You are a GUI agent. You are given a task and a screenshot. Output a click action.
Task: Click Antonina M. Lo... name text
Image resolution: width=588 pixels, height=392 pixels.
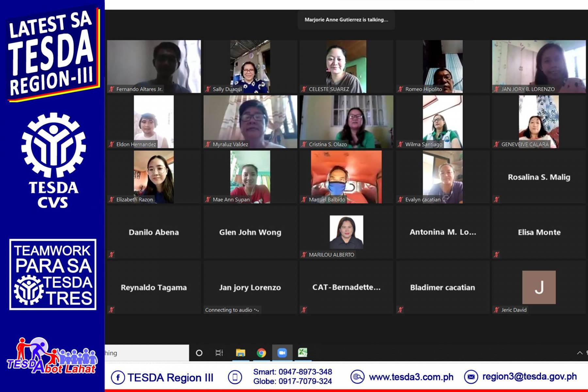point(443,232)
